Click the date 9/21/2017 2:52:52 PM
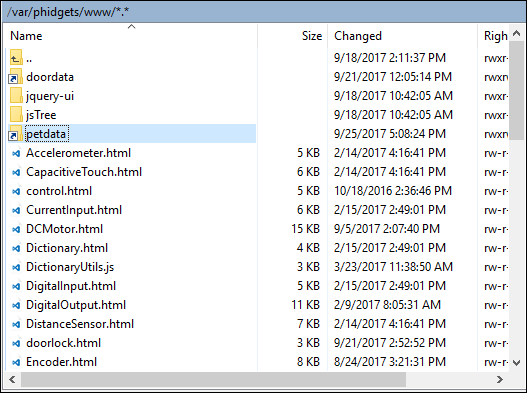Screen dimensions: 527x393 pyautogui.click(x=390, y=343)
